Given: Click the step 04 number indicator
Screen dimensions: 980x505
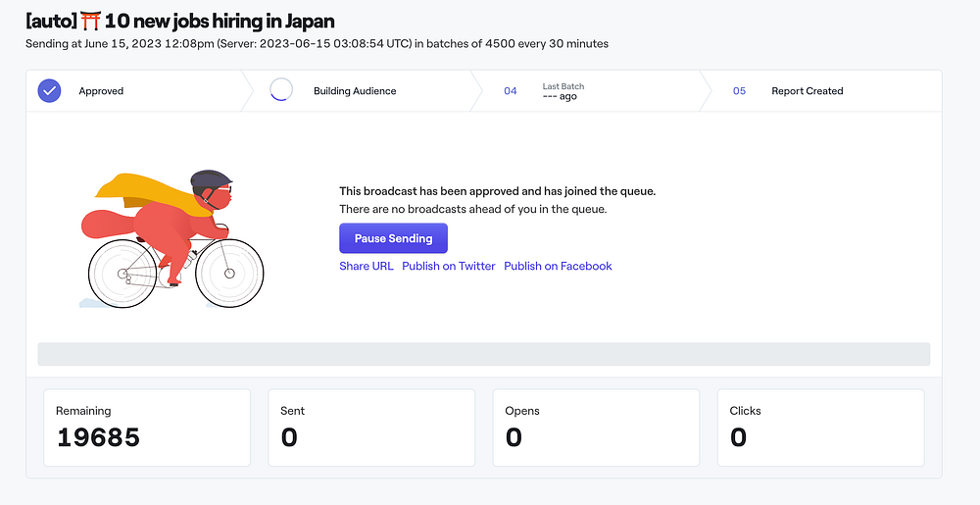Looking at the screenshot, I should click(510, 91).
